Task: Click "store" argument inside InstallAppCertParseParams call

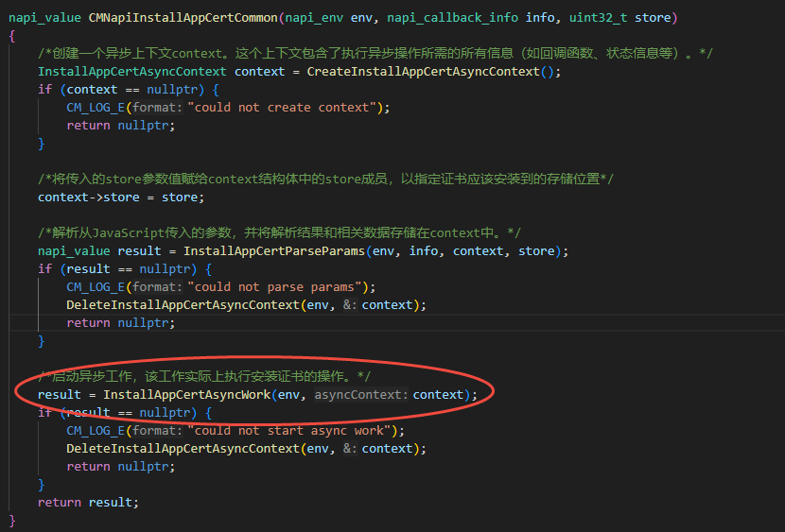Action: pos(536,251)
